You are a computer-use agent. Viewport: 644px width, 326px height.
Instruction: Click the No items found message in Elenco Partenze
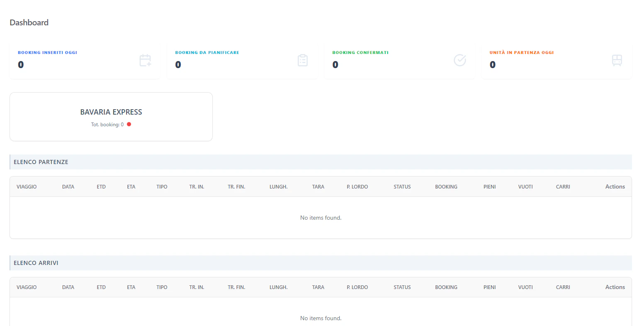coord(321,217)
